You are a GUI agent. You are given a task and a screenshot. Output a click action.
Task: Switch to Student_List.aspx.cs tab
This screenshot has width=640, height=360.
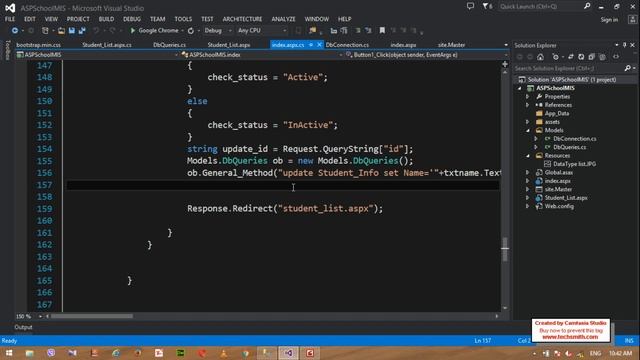click(107, 45)
